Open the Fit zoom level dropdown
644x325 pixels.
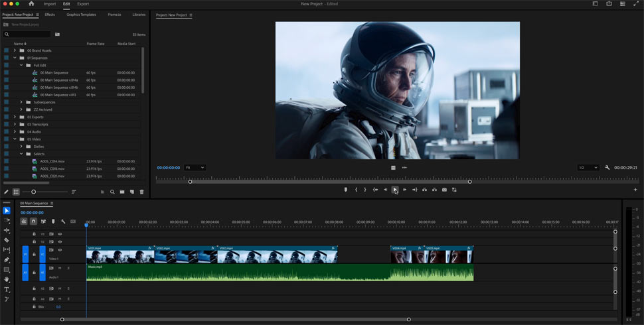[x=195, y=168]
